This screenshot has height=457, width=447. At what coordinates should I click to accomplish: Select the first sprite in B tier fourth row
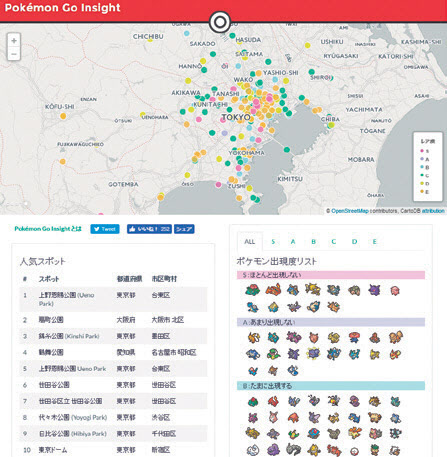(253, 450)
